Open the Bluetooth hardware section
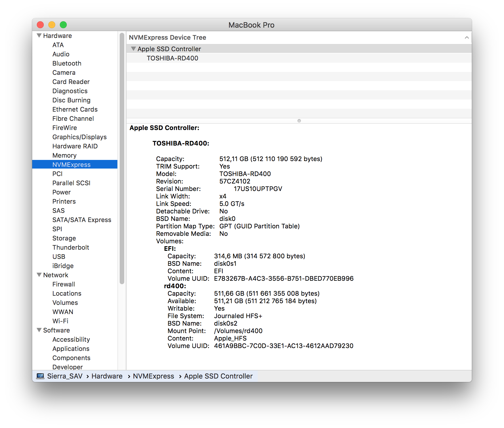The height and width of the screenshot is (428, 504). [67, 63]
